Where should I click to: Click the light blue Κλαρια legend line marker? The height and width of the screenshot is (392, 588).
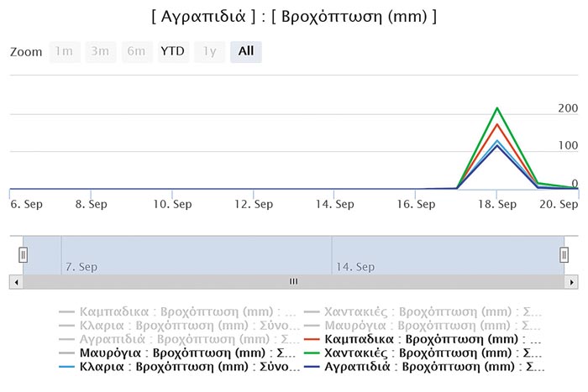[x=68, y=368]
